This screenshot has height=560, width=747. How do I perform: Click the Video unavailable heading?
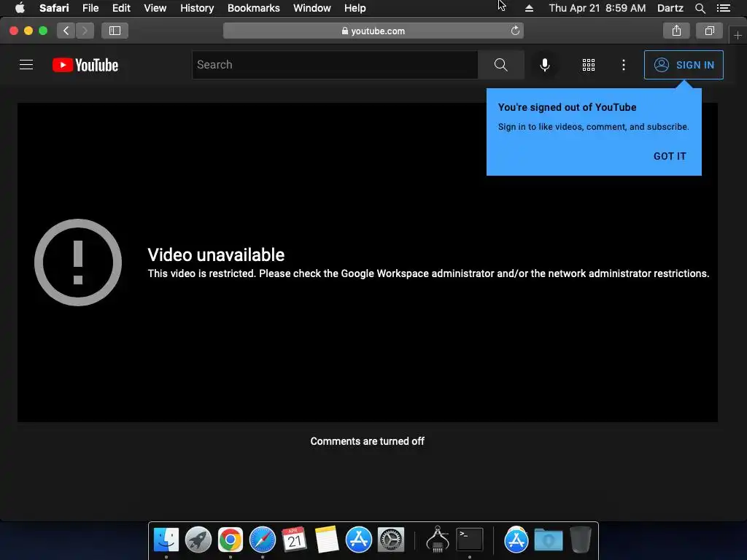click(216, 254)
